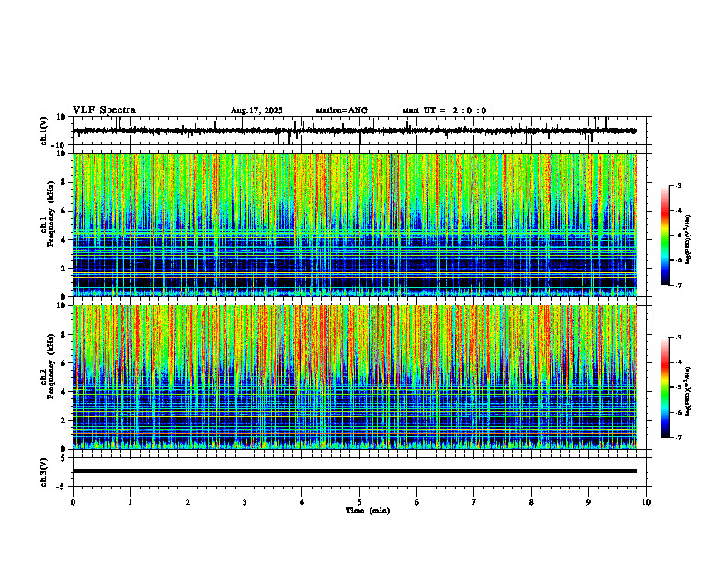Screen dimensions: 728x563
Task: Click the "-3" label on ch.1 color bar
Action: click(678, 185)
